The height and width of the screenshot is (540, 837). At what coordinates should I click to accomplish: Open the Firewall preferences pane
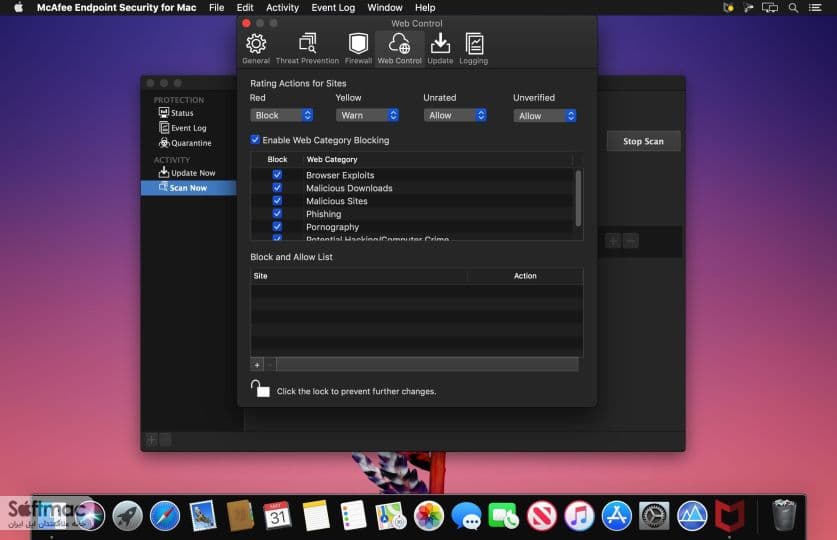point(358,49)
